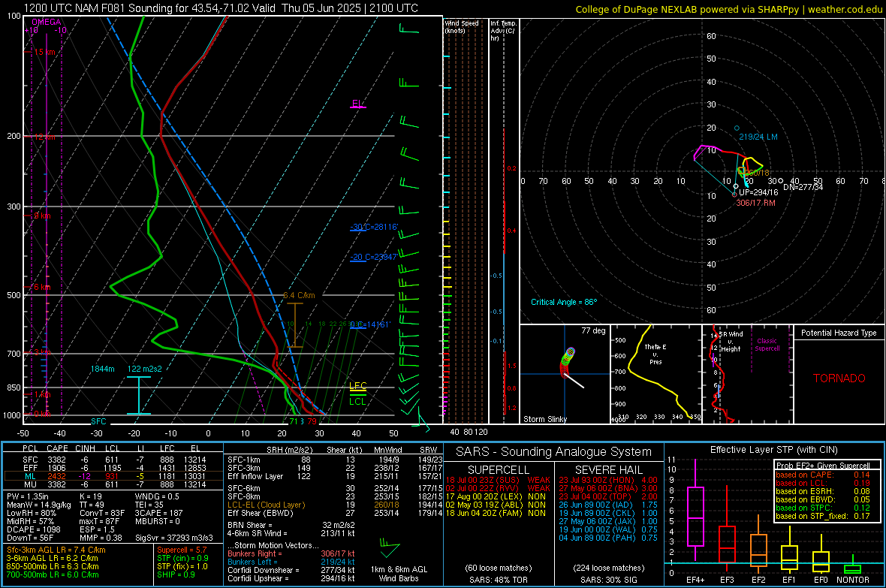Click the DCAPE = 1098 value

[x=34, y=529]
